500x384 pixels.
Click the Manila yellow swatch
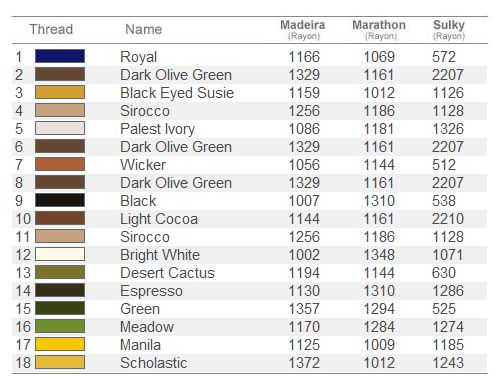[60, 344]
